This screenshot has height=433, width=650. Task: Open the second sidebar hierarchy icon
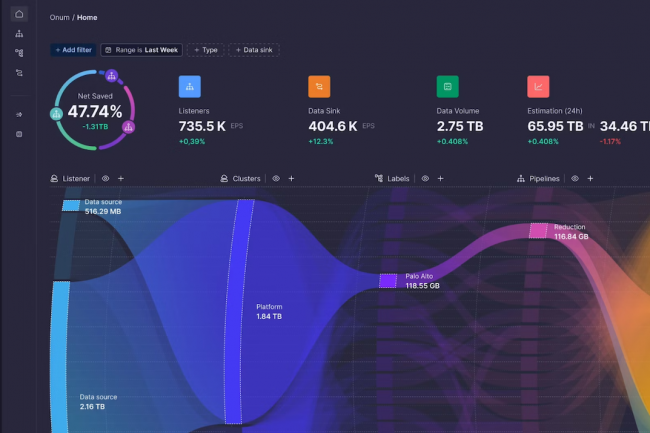tap(19, 33)
